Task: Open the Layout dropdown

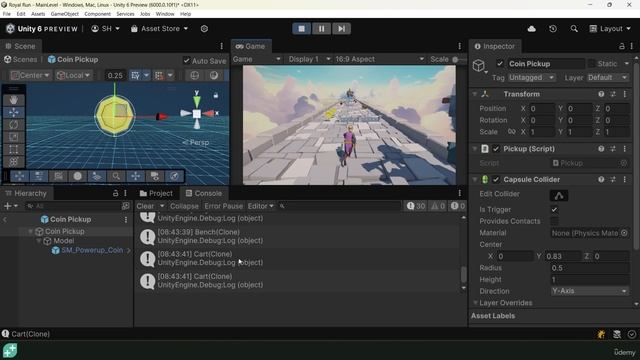Action: point(610,29)
